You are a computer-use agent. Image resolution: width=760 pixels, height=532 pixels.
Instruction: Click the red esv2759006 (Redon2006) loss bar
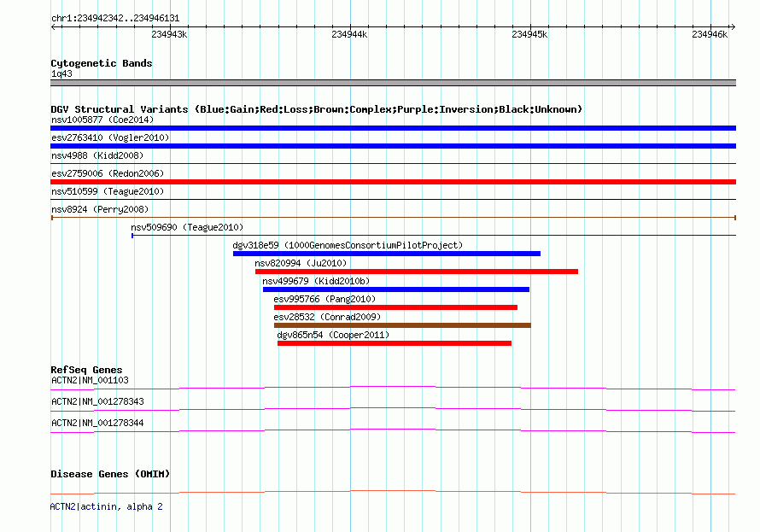coord(393,182)
